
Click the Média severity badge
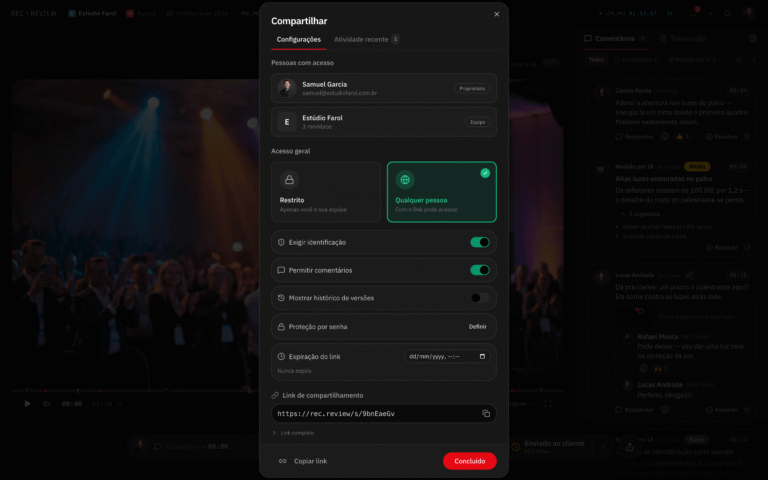click(x=697, y=167)
